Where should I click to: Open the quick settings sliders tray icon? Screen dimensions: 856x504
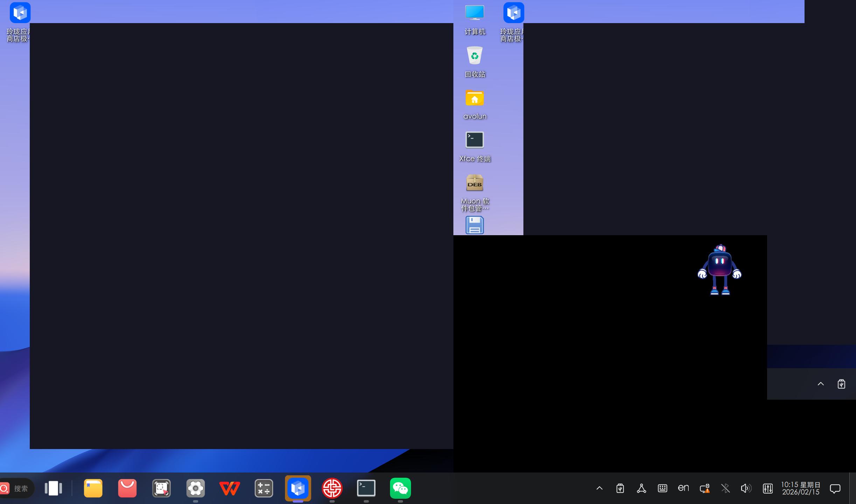pos(768,488)
